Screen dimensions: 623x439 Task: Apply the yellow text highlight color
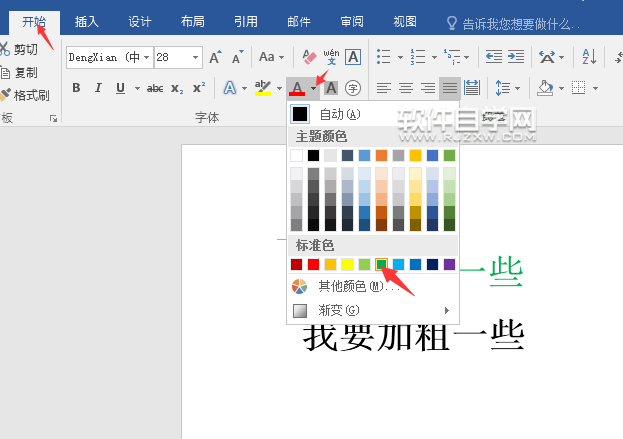click(x=263, y=88)
